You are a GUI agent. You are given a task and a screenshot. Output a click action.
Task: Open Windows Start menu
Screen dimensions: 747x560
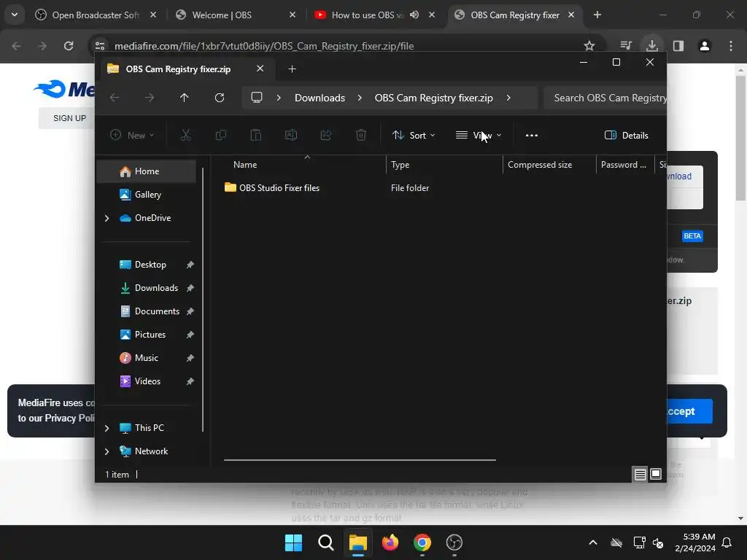(293, 542)
